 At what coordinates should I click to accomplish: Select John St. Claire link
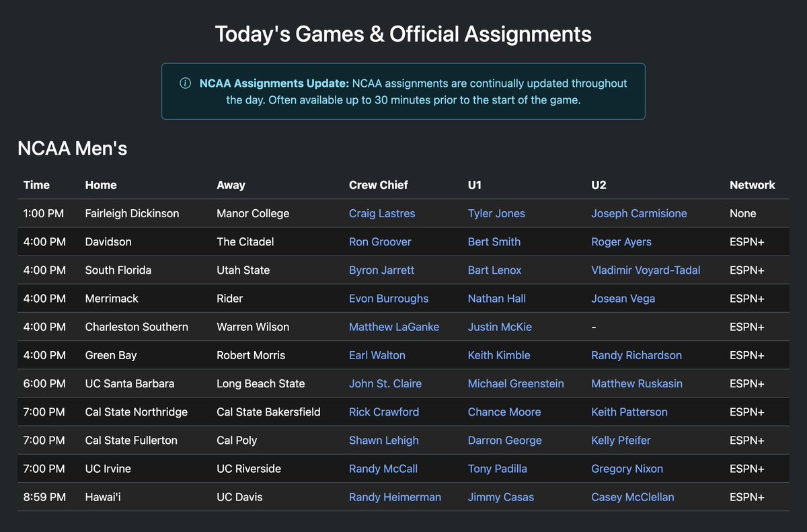coord(385,383)
